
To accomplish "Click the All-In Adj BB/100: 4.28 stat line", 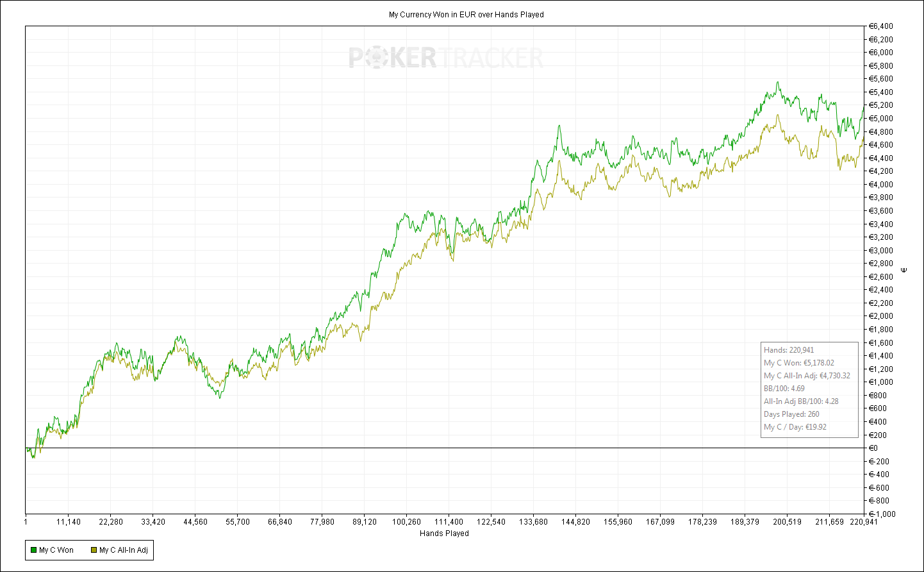I will [801, 401].
